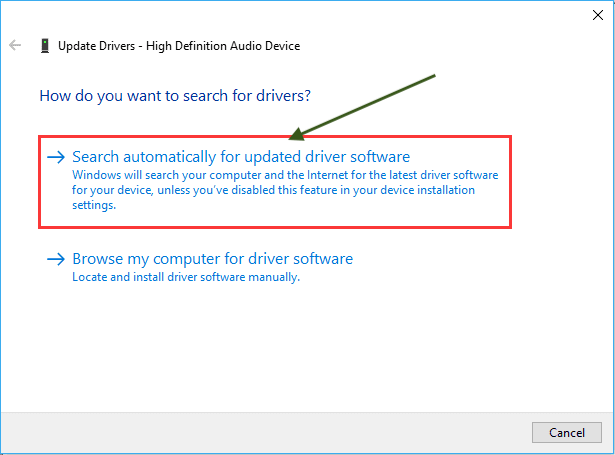
Task: Click the arrow icon beside Search automatically
Action: (56, 157)
